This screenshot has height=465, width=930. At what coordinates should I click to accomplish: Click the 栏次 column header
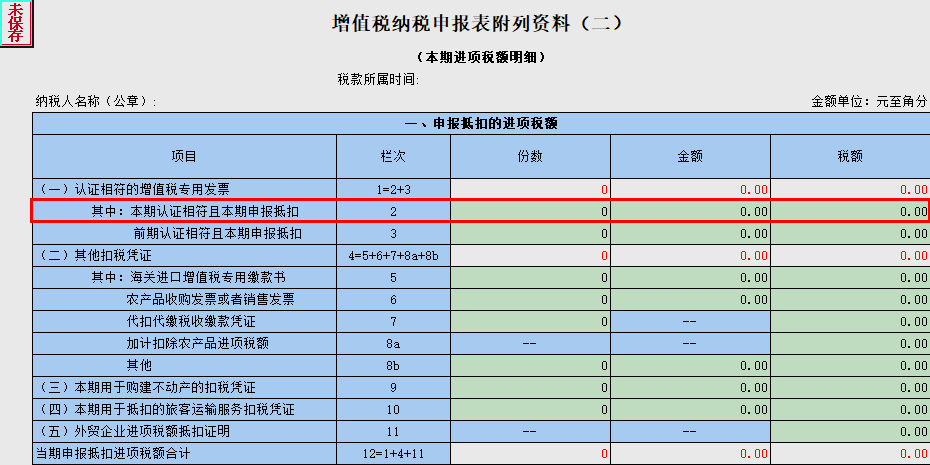click(393, 157)
